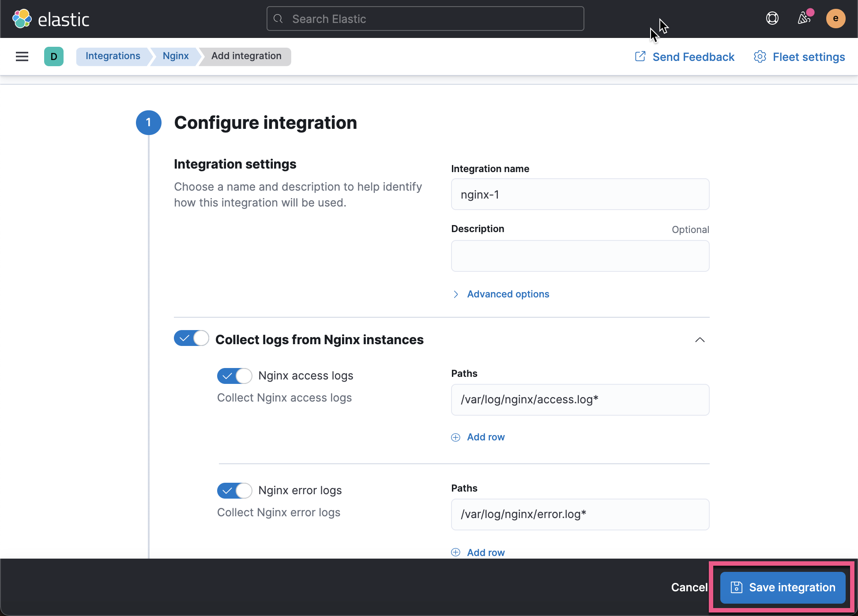
Task: Open the help menu lifebuoy icon
Action: point(772,19)
